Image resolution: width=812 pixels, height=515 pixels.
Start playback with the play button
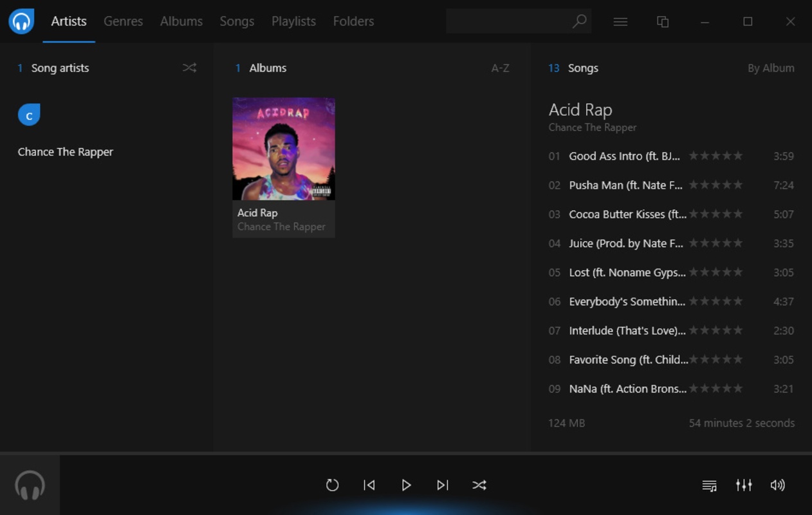[x=406, y=485]
